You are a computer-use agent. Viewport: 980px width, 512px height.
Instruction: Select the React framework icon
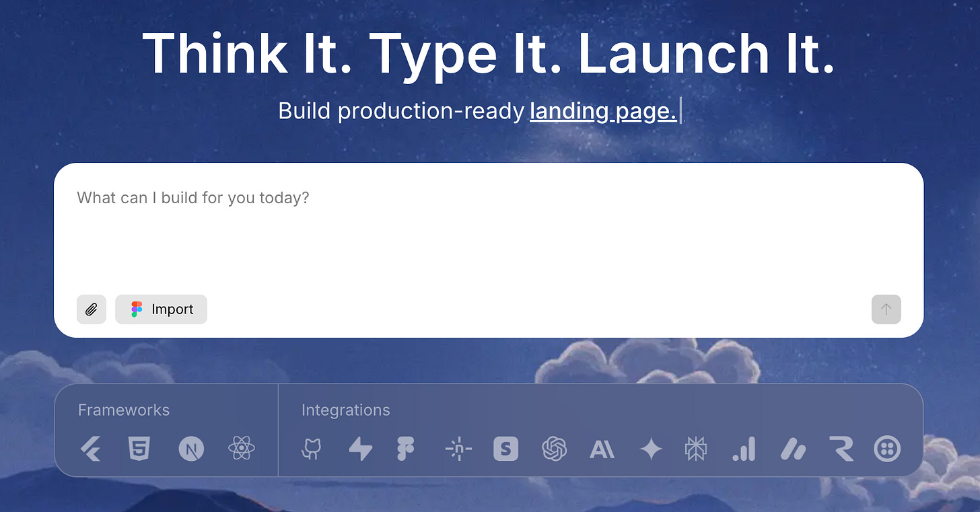pyautogui.click(x=241, y=449)
